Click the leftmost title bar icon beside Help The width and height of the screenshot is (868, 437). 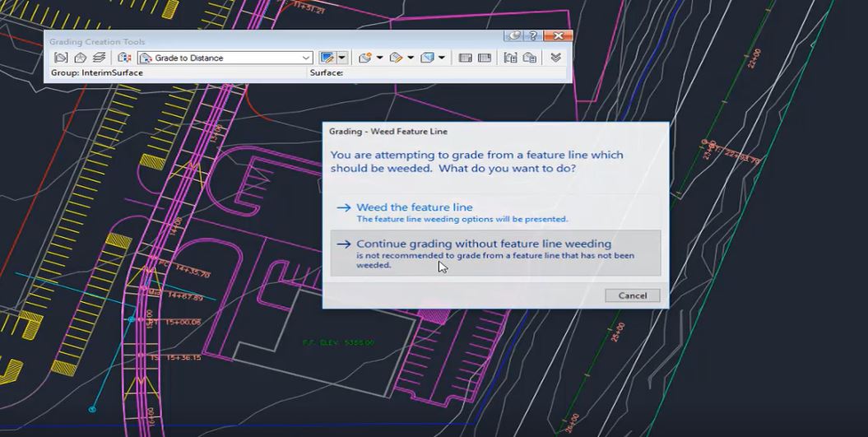(514, 36)
